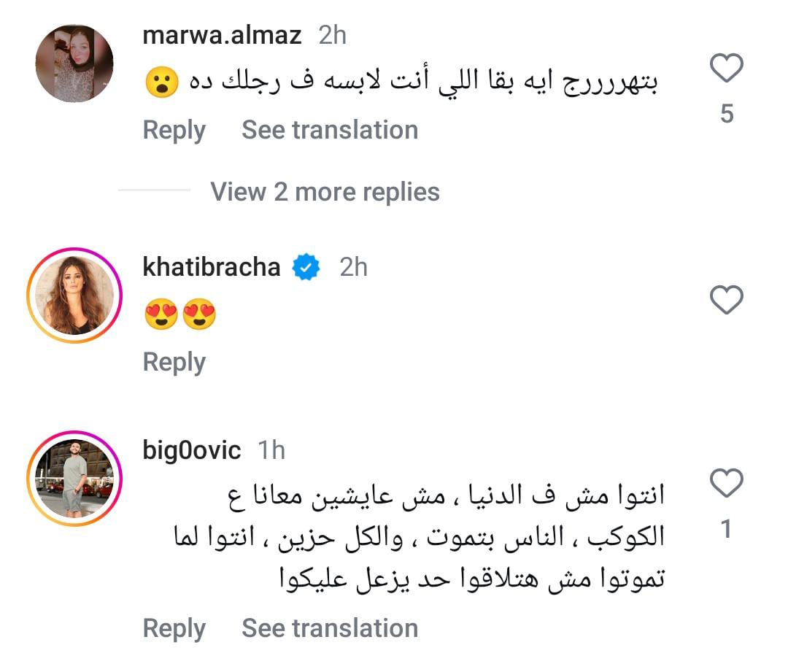Click the heart-eyes emojis in khatibracha's comment

click(x=180, y=315)
